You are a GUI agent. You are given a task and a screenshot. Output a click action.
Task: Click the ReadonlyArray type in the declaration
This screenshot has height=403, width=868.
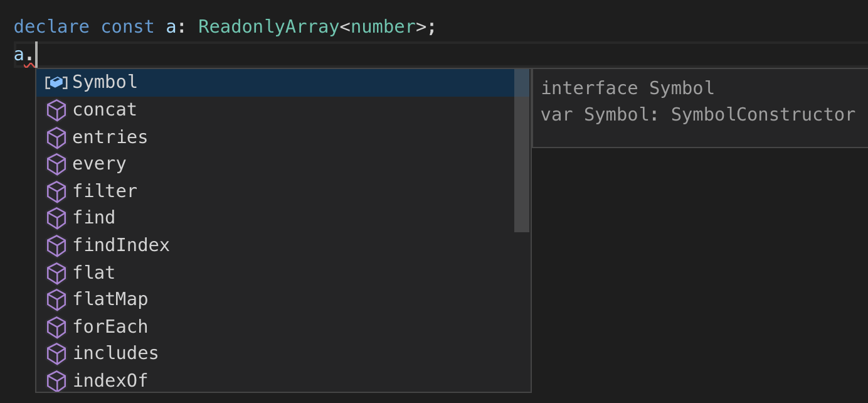268,27
